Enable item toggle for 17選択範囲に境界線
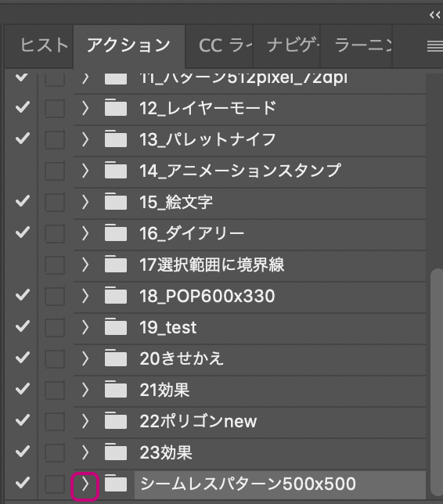 23,265
